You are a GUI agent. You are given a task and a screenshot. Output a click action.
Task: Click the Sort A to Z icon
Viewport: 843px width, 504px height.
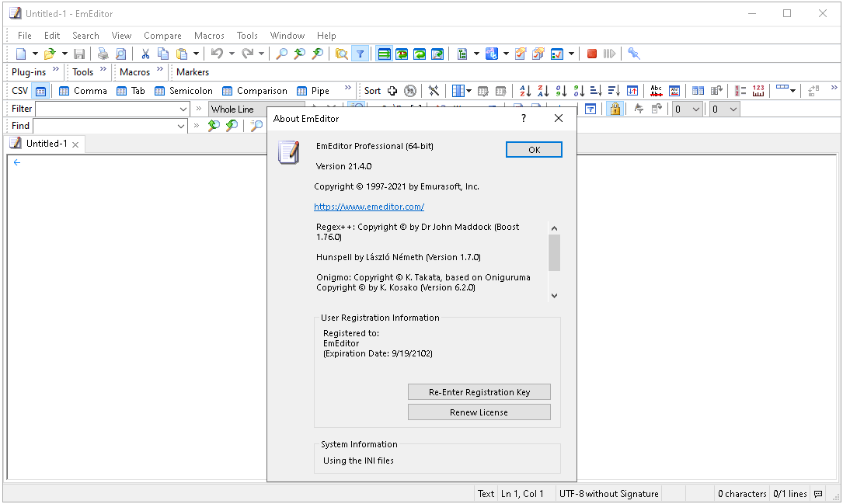point(524,91)
